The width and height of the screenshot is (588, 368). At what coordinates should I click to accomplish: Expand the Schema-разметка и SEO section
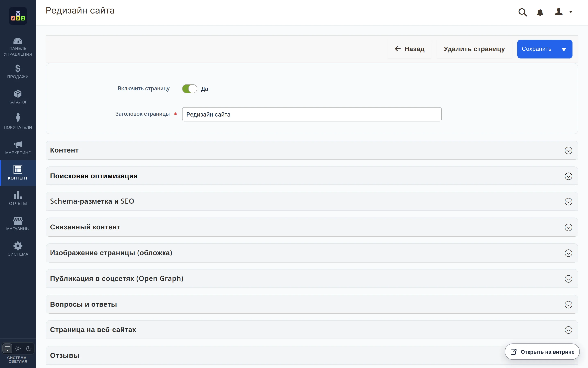coord(312,202)
